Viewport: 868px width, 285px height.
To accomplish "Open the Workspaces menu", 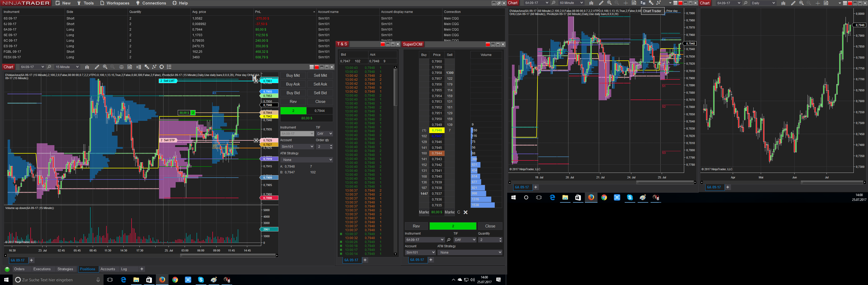I will [115, 3].
